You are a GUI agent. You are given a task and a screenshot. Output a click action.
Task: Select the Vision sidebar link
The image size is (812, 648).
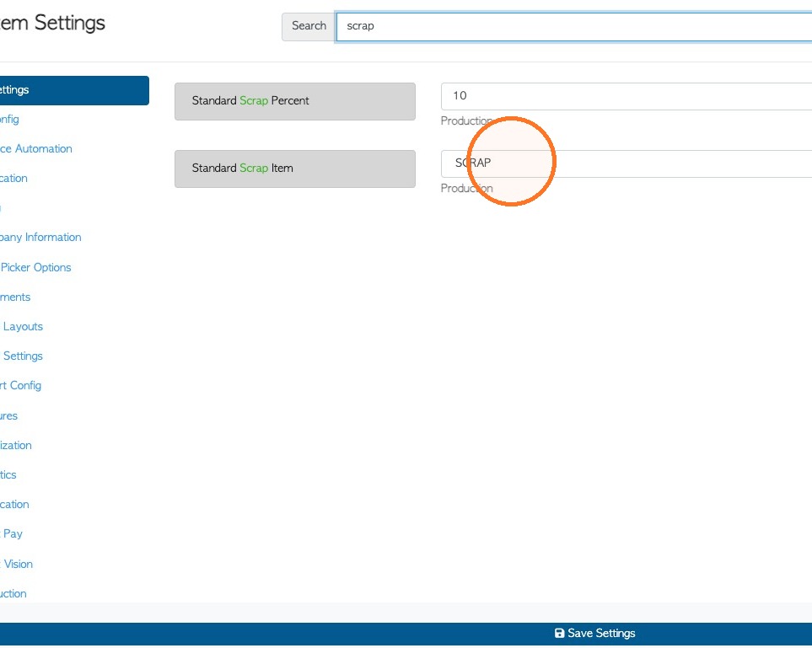pyautogui.click(x=17, y=564)
